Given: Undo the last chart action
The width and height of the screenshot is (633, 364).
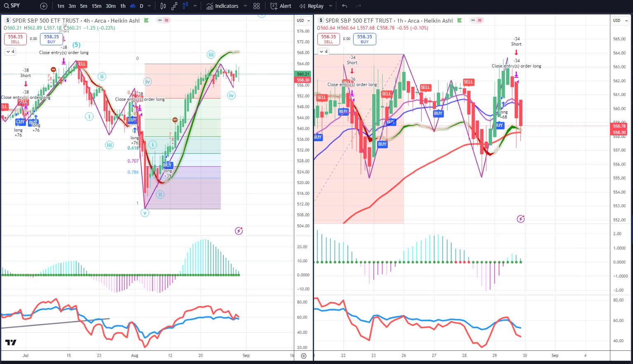Looking at the screenshot, I should (x=345, y=6).
